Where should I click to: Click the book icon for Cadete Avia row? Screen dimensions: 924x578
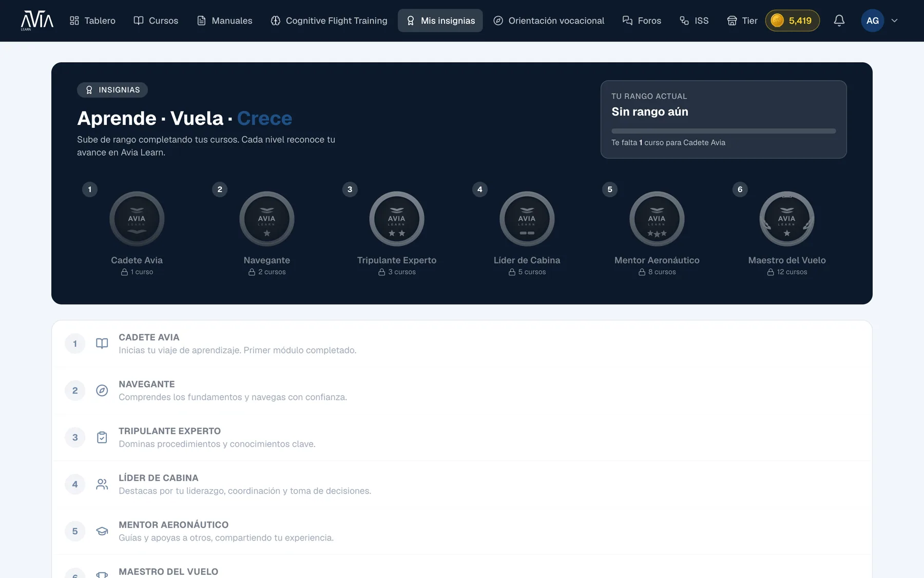(102, 344)
